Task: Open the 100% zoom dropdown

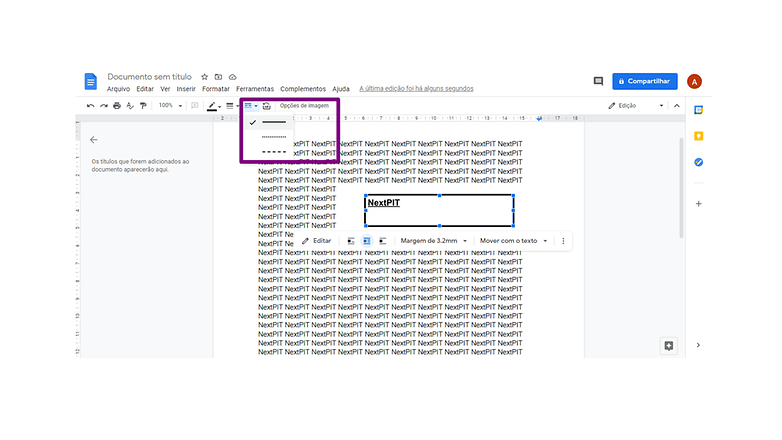Action: pyautogui.click(x=170, y=106)
